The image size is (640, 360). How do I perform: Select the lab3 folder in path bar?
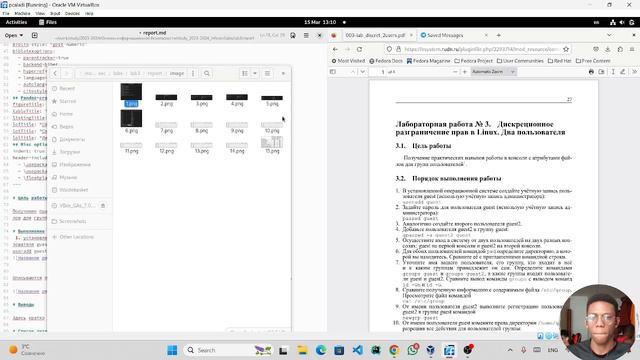[135, 73]
